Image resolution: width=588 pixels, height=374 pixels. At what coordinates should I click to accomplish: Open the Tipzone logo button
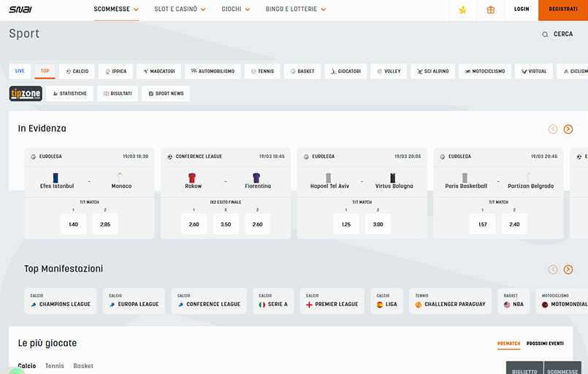tap(26, 93)
